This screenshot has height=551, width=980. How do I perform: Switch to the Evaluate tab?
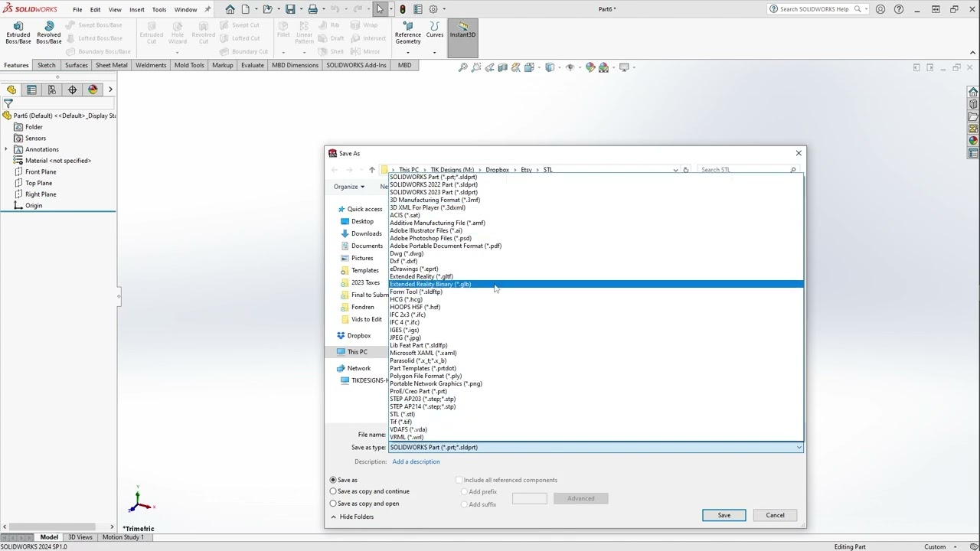click(253, 65)
